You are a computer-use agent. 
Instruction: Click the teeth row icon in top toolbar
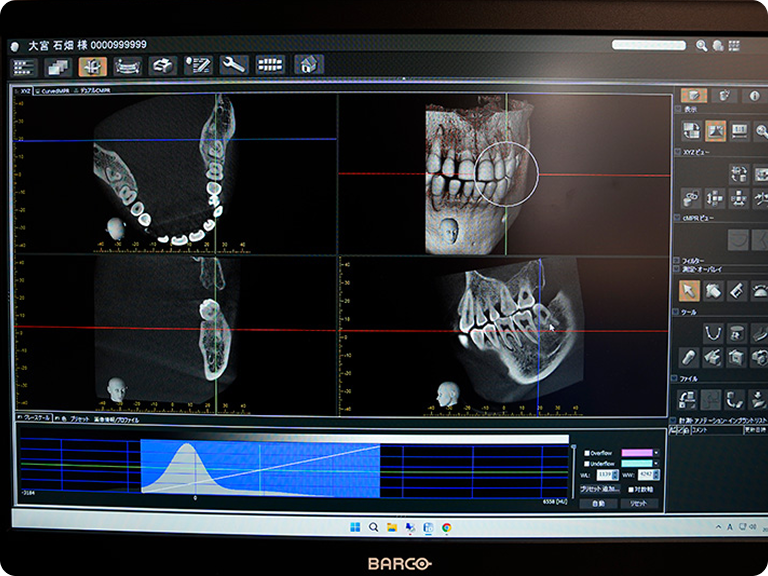point(270,65)
